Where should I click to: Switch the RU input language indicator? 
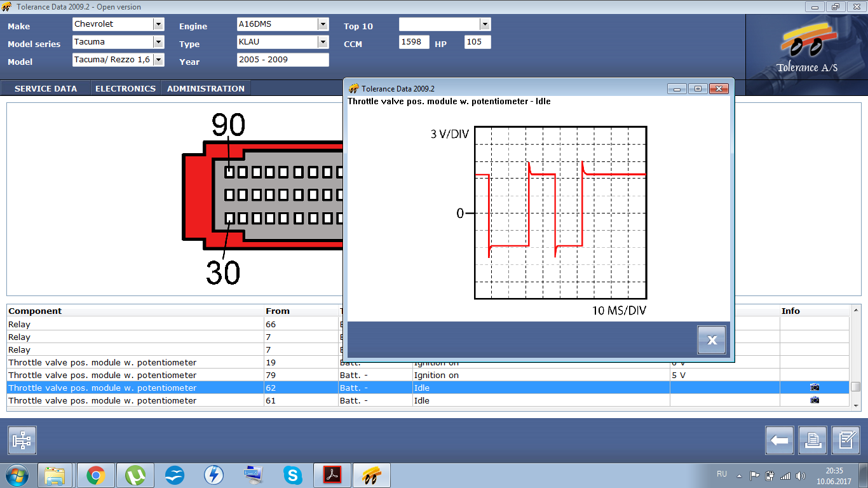click(722, 474)
